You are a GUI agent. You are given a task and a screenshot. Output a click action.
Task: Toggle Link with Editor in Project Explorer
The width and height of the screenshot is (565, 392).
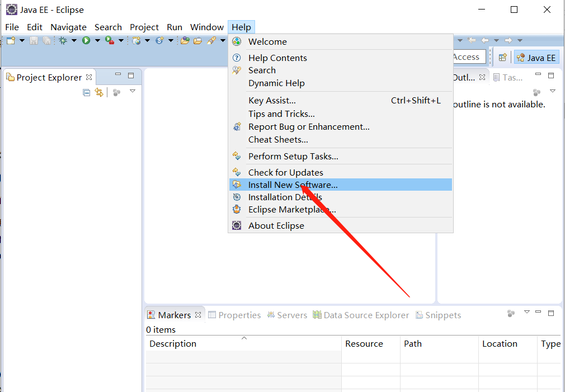tap(100, 92)
